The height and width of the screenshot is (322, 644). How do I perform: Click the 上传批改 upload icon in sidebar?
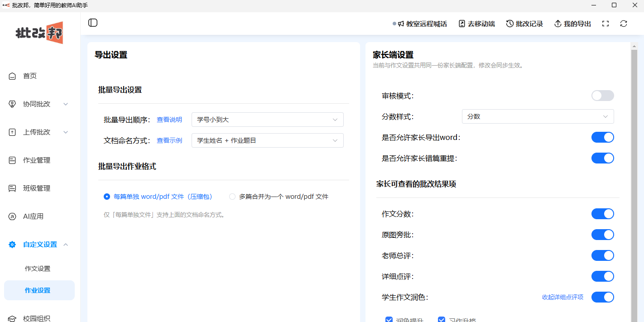click(13, 132)
